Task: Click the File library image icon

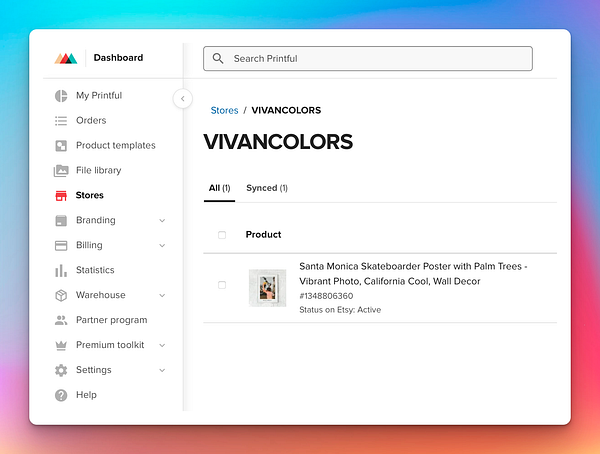Action: [x=61, y=170]
